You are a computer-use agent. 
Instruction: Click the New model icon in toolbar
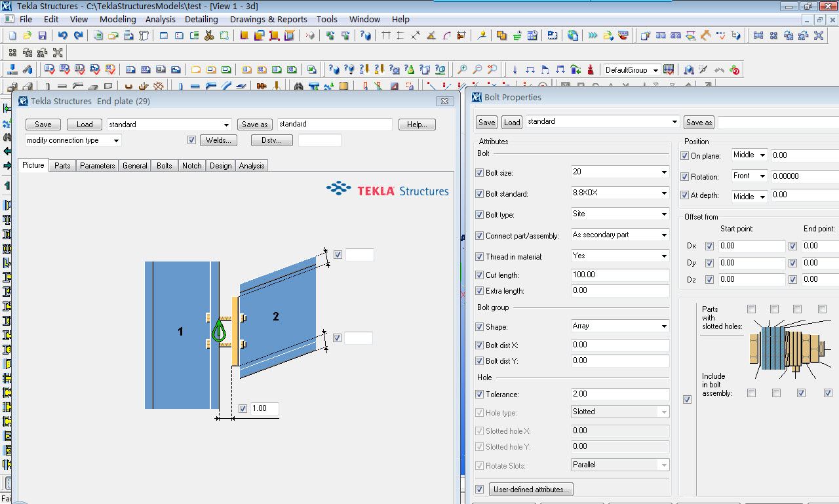12,35
